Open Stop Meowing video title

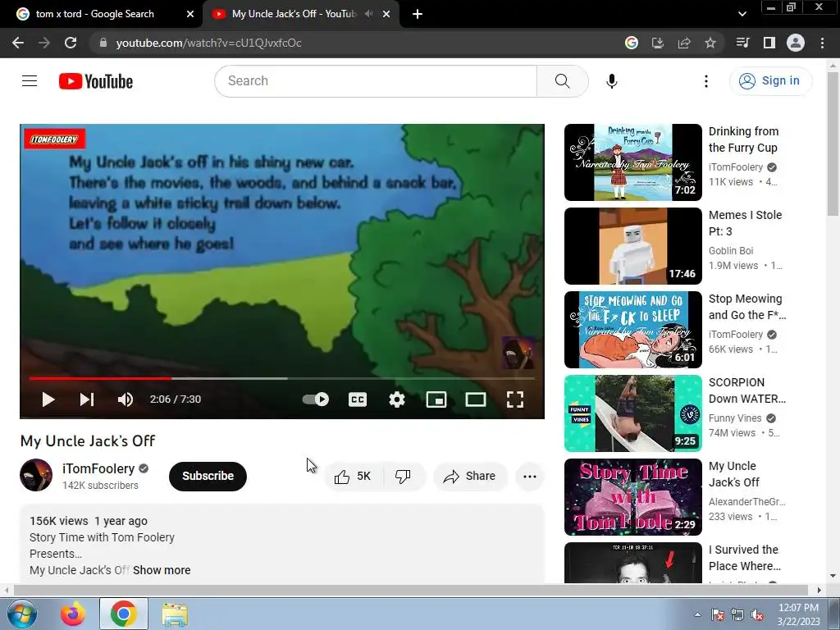click(x=746, y=307)
